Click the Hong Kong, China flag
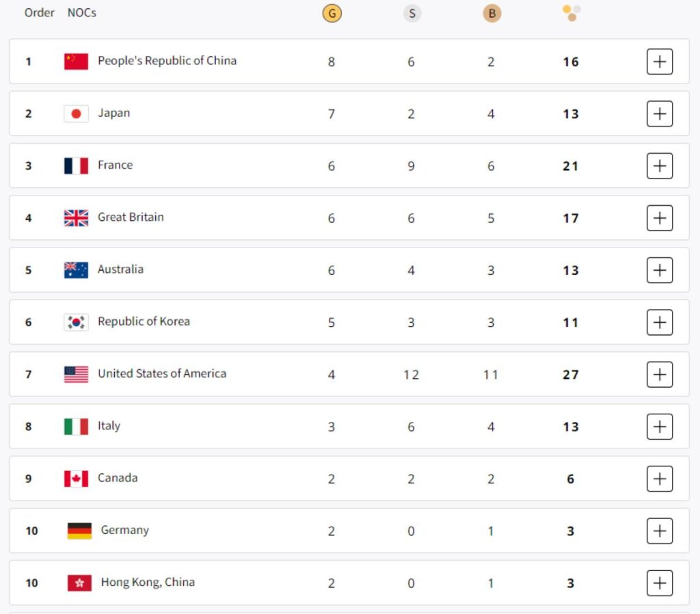700x614 pixels. coord(79,583)
